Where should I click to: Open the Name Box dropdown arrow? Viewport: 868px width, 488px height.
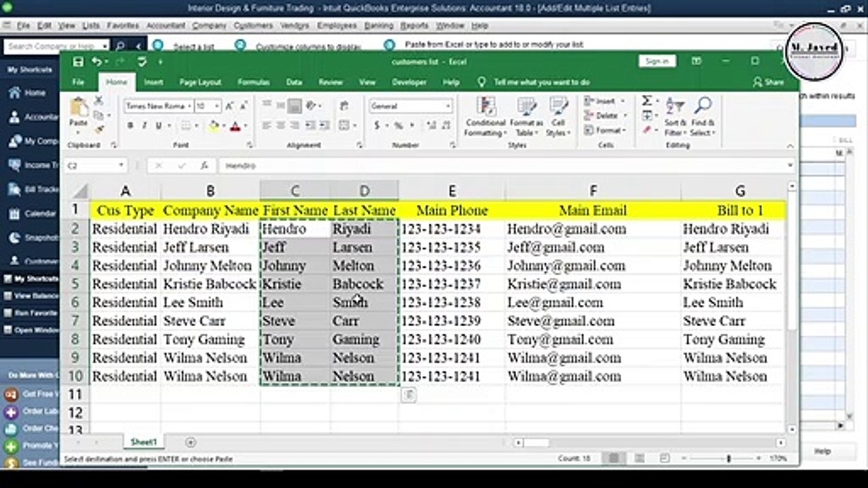click(x=121, y=165)
